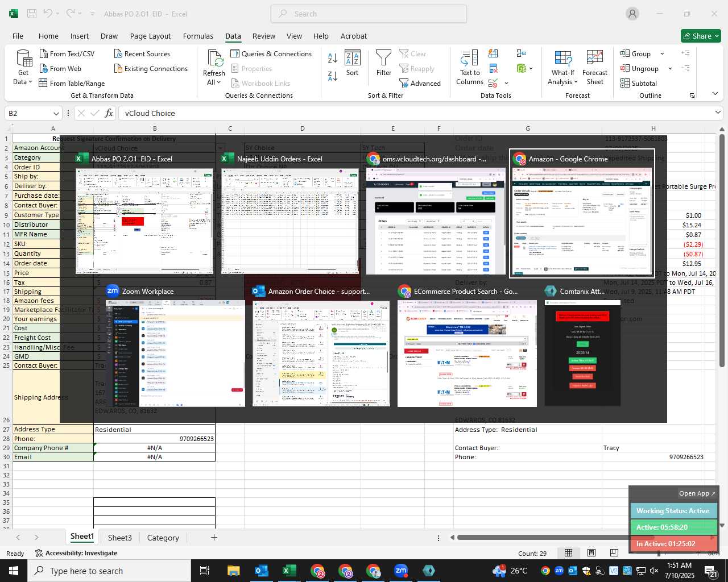Screen dimensions: 728x582
Task: Create a Forecast Sheet
Action: pyautogui.click(x=595, y=68)
